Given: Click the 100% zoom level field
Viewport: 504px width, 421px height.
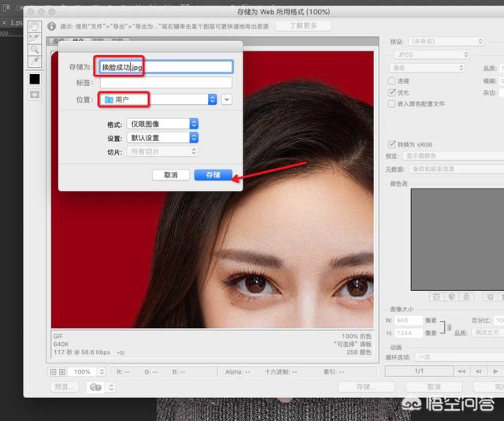Looking at the screenshot, I should 82,372.
